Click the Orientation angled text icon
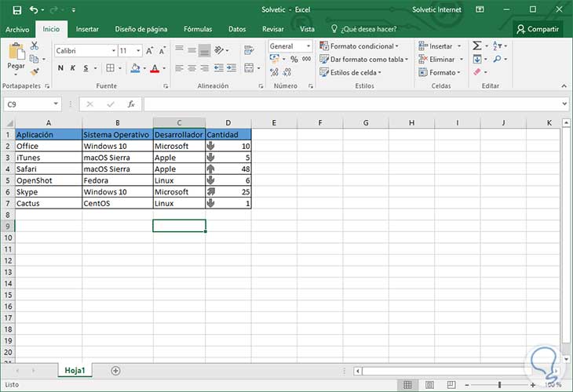The height and width of the screenshot is (392, 573). (219, 50)
